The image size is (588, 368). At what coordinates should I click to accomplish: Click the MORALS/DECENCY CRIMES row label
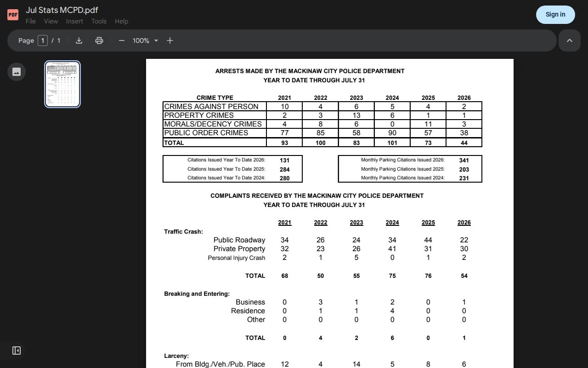(x=213, y=124)
